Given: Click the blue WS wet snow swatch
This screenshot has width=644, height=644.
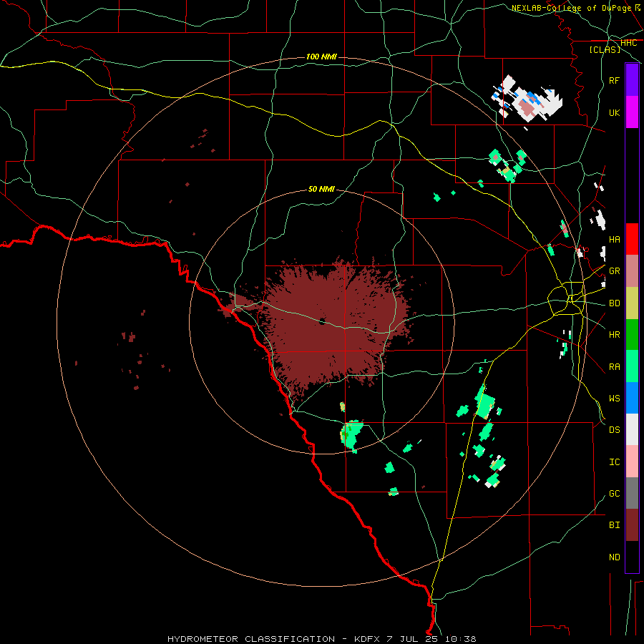Looking at the screenshot, I should pos(632,398).
